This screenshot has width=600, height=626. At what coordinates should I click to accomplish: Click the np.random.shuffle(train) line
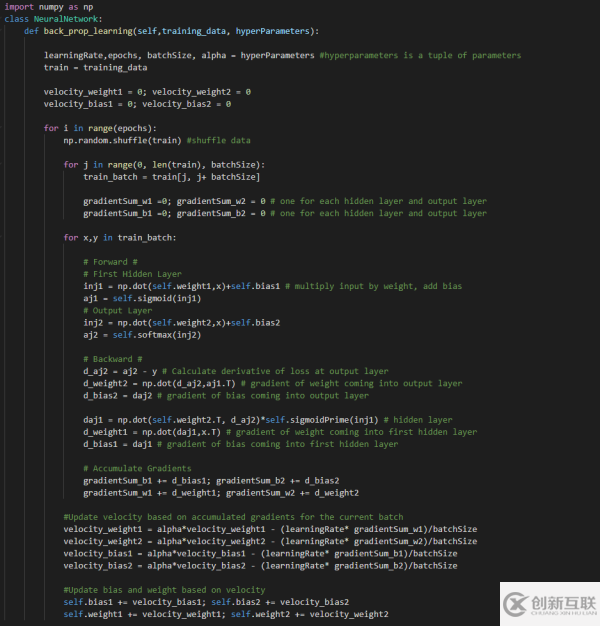[157, 141]
